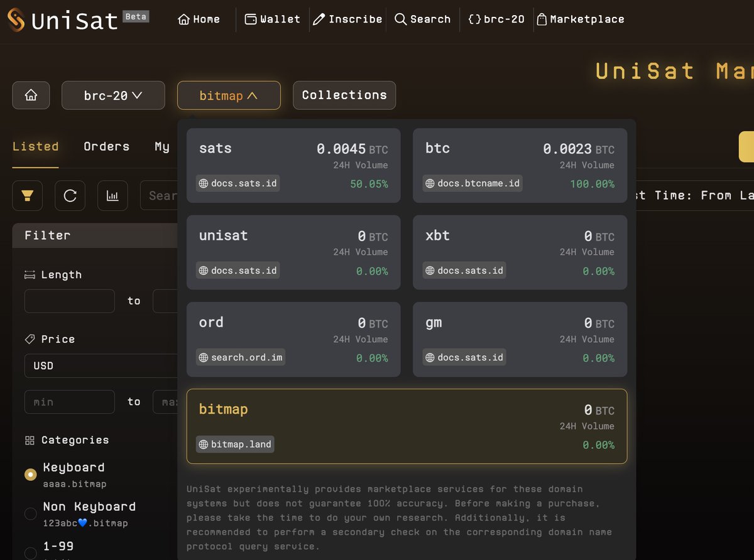
Task: Switch to the Listed tab
Action: 35,146
